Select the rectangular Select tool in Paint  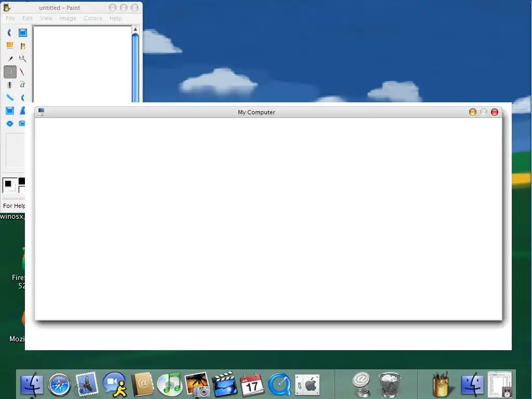[22, 33]
